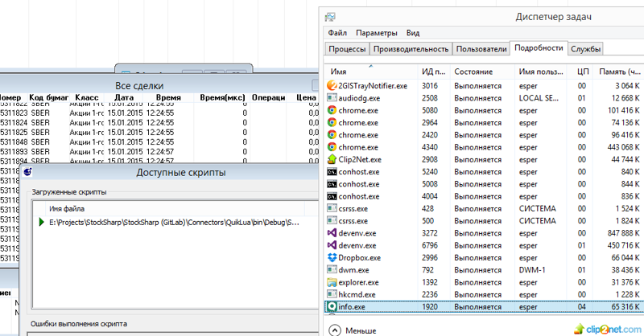
Task: Open the Вид menu
Action: coord(413,33)
